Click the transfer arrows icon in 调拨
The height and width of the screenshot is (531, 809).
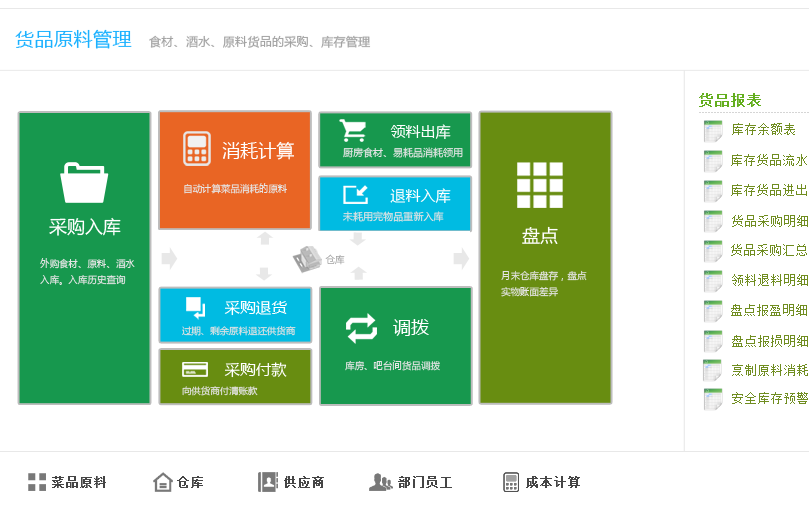click(x=361, y=328)
